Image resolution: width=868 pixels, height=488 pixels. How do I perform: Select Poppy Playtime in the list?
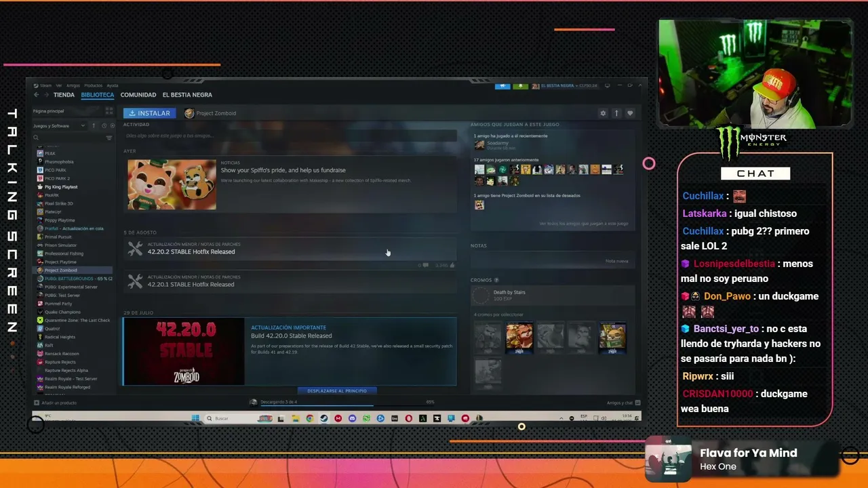(60, 220)
